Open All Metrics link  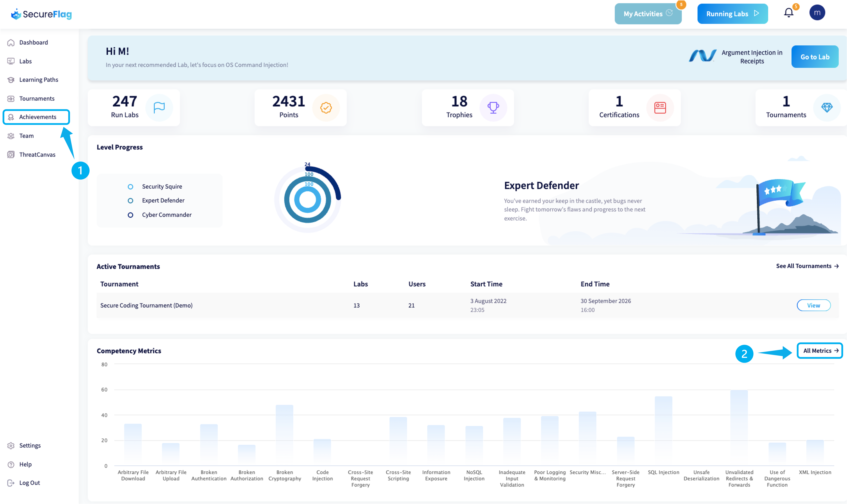point(820,351)
